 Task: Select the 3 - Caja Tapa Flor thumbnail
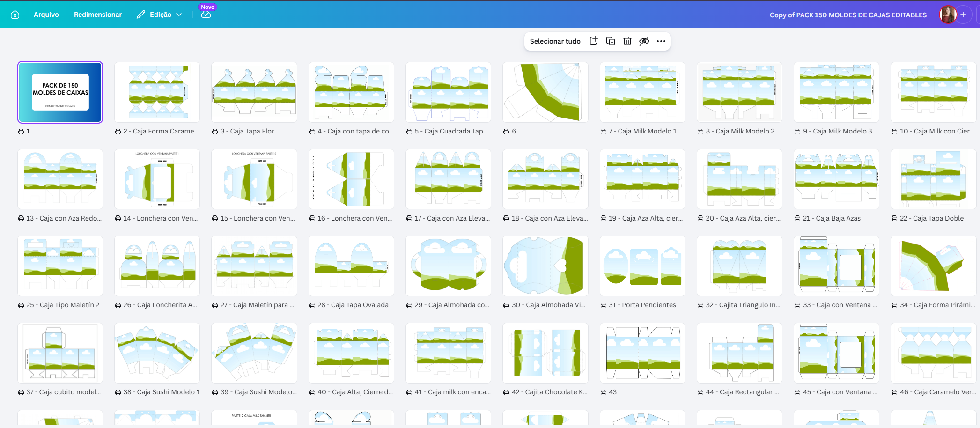tap(254, 92)
